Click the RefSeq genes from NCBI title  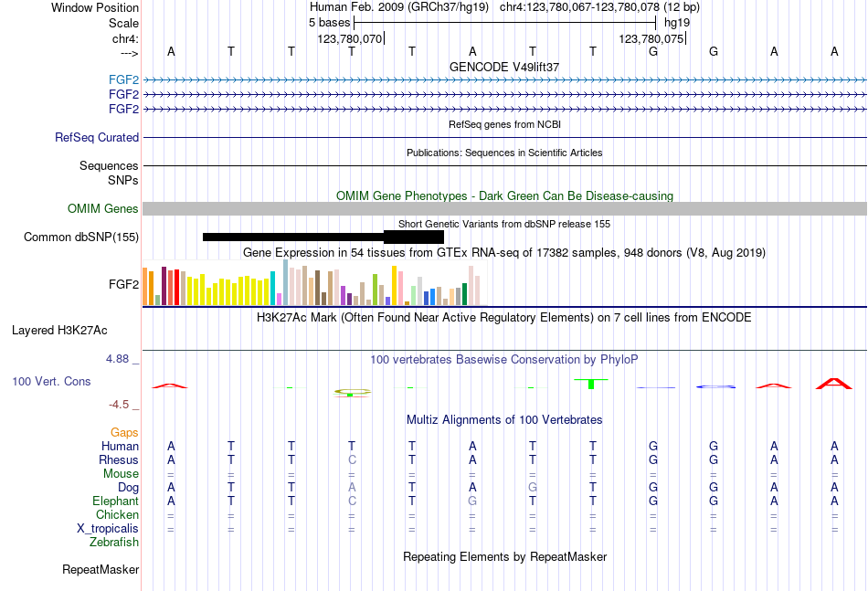click(504, 124)
